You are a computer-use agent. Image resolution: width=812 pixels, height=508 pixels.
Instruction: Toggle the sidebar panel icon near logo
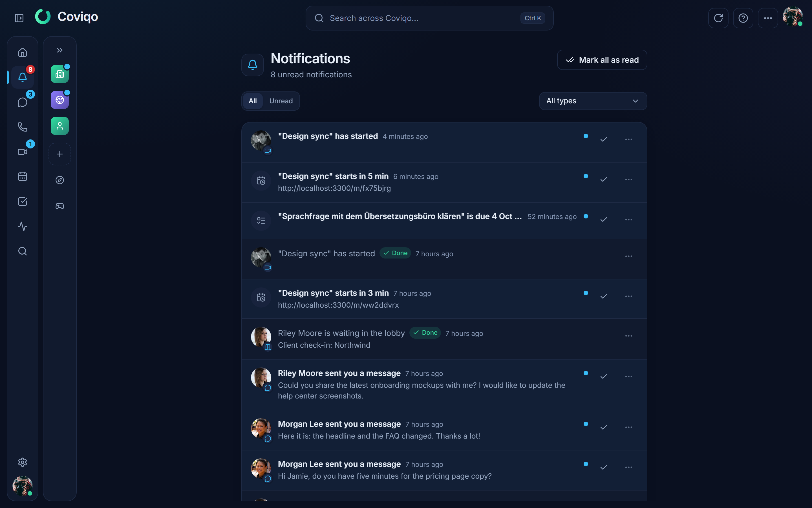19,18
